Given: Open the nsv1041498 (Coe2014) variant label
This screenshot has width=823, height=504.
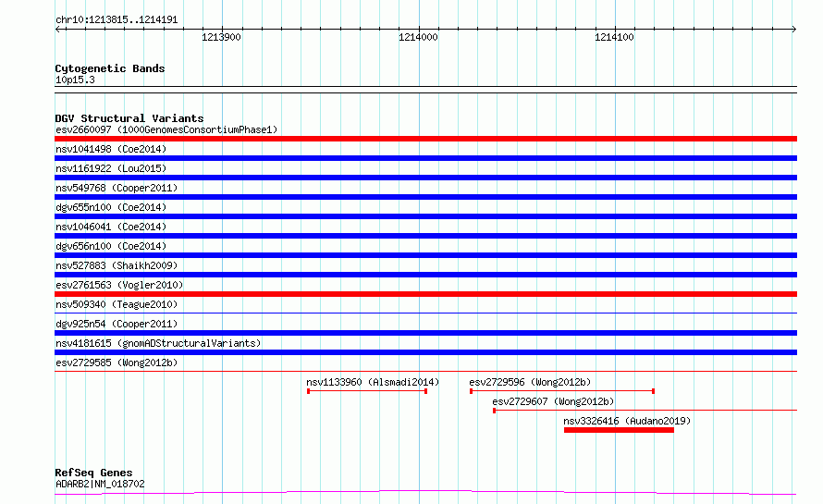Looking at the screenshot, I should click(111, 149).
